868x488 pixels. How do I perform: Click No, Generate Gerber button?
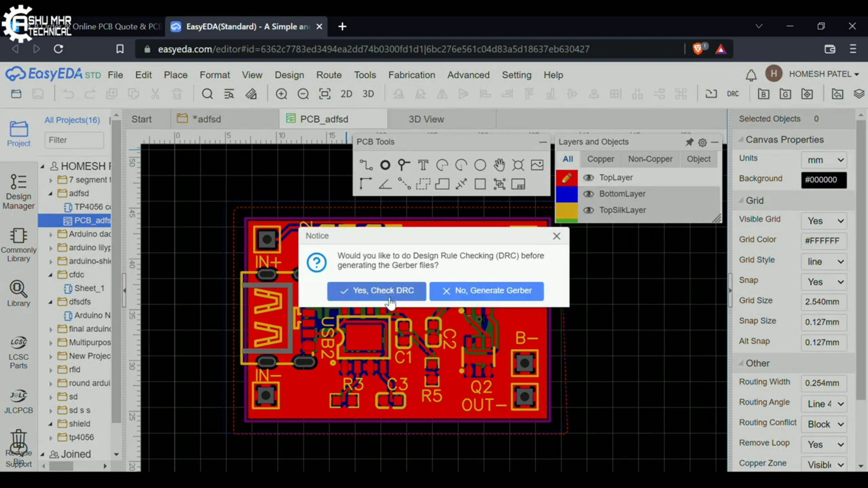click(x=486, y=291)
